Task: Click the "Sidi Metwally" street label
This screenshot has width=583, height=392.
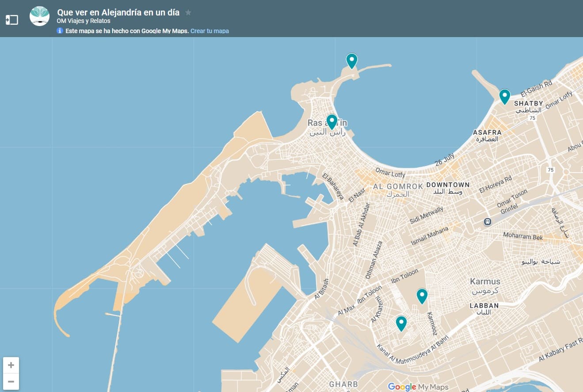Action: [x=427, y=215]
